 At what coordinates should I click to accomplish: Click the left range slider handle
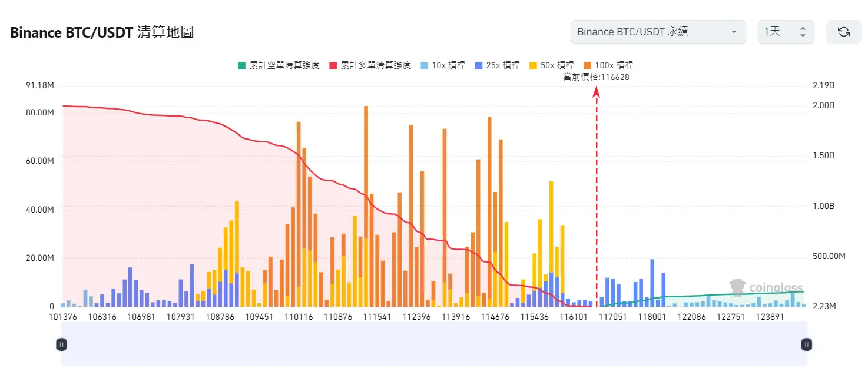point(62,344)
